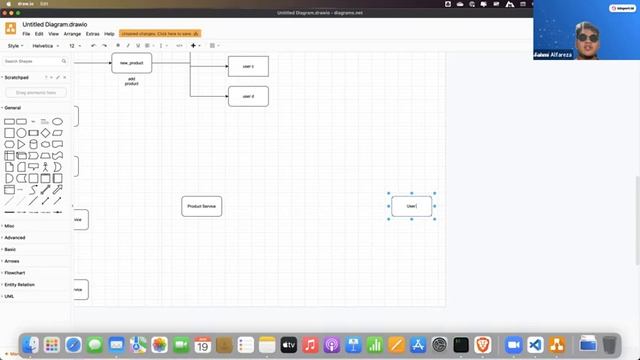This screenshot has height=360, width=640.
Task: Open the font size 12 dropdown
Action: [x=75, y=46]
